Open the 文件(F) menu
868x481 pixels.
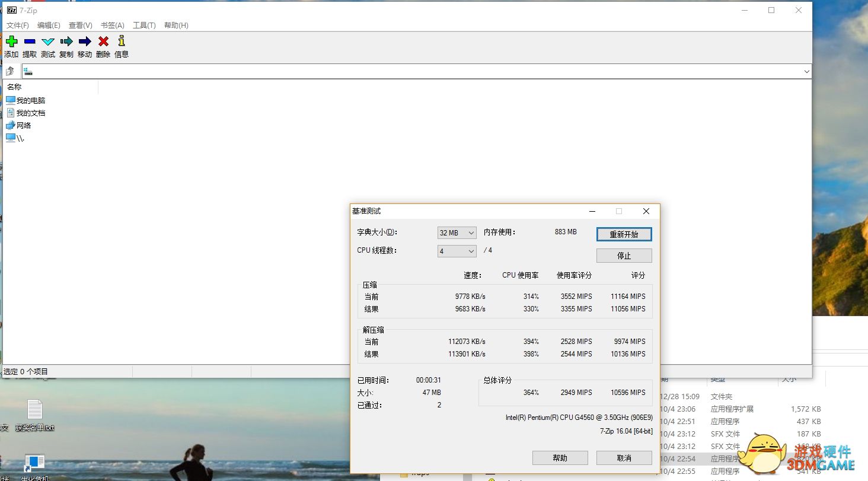(17, 25)
